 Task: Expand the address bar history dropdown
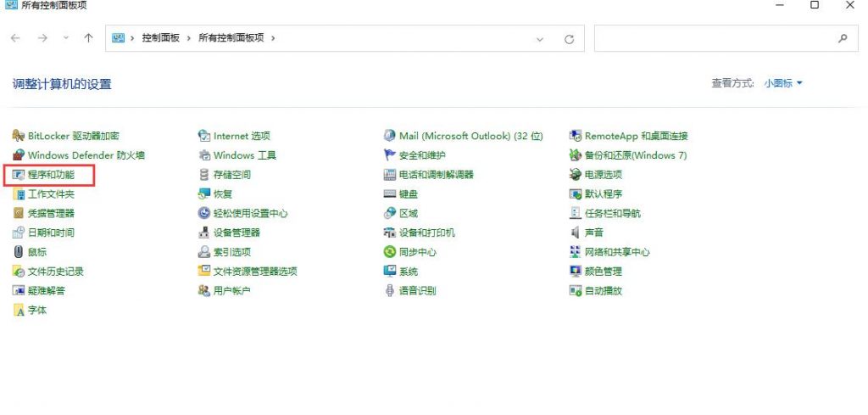tap(540, 39)
